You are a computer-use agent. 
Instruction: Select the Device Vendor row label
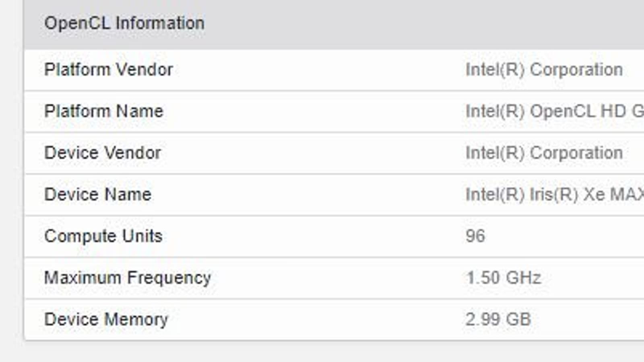point(103,153)
